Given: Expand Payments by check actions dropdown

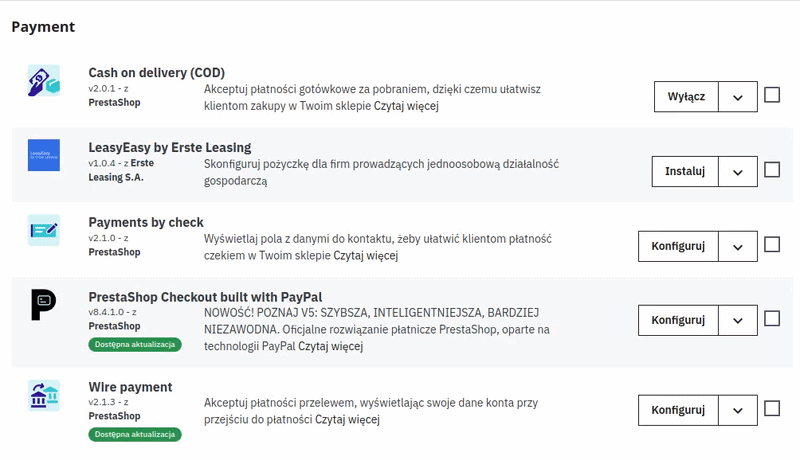Looking at the screenshot, I should 738,246.
